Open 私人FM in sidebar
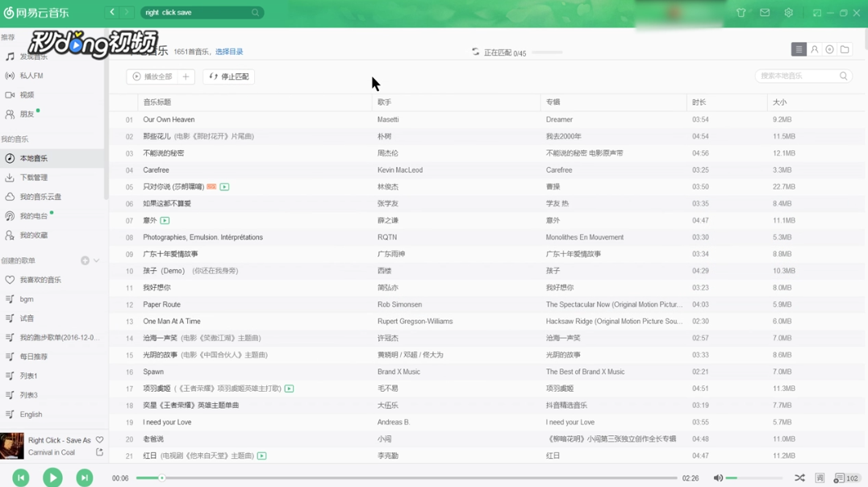The width and height of the screenshot is (868, 487). [52, 75]
